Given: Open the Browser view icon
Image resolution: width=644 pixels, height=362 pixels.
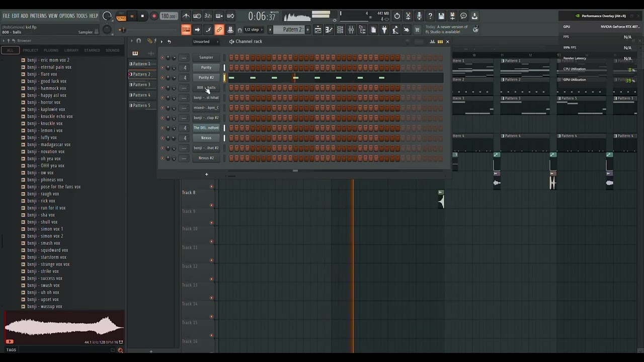Looking at the screenshot, I should coord(362,30).
